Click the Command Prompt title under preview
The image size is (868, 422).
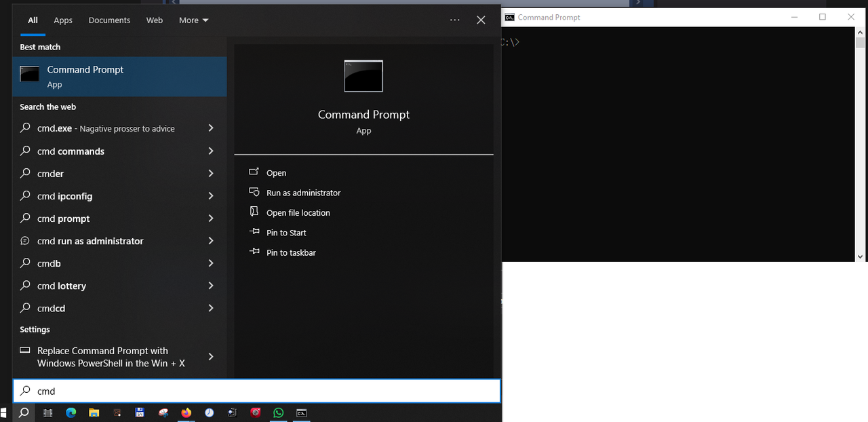[x=363, y=115]
